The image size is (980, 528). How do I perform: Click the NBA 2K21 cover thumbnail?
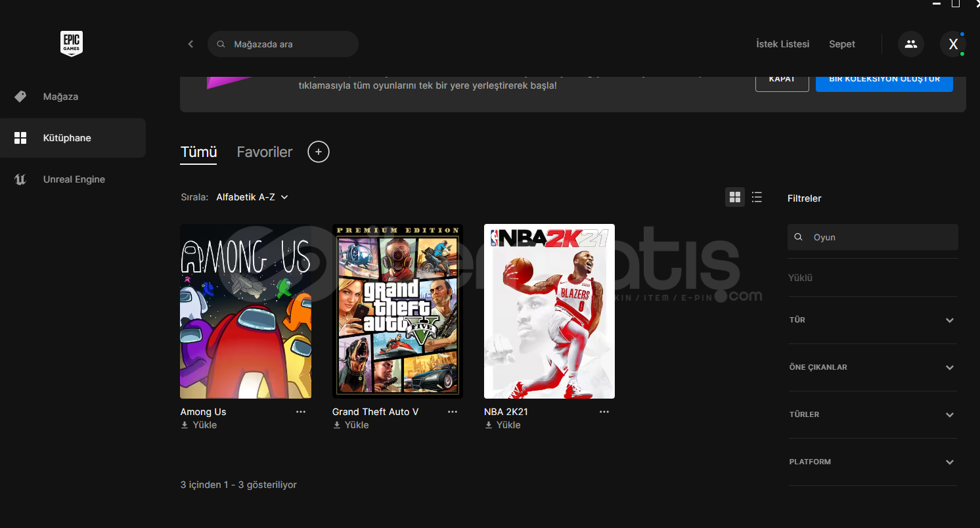pos(549,311)
